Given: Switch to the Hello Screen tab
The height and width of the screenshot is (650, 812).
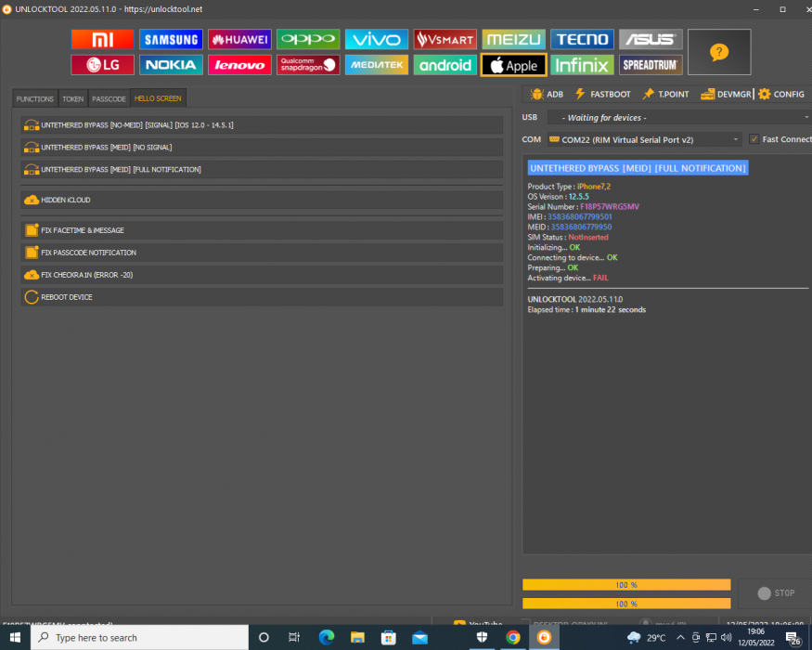Looking at the screenshot, I should pyautogui.click(x=158, y=98).
